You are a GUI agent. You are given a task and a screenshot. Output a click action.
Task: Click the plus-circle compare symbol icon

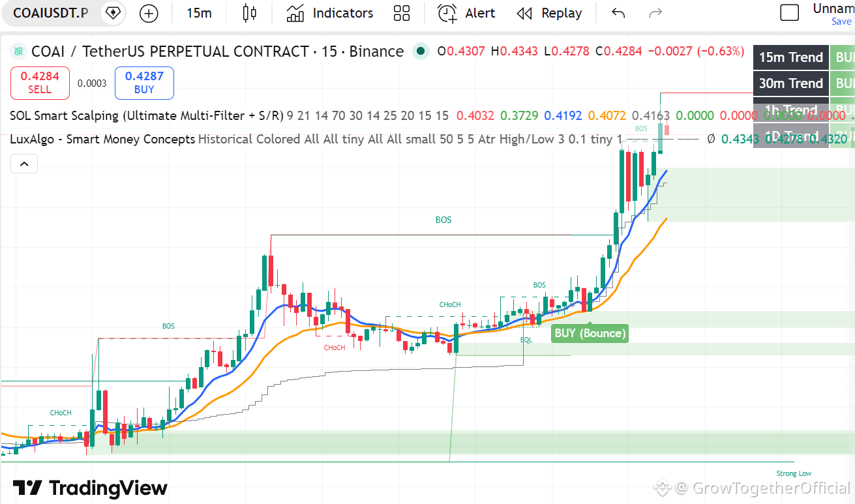click(149, 13)
